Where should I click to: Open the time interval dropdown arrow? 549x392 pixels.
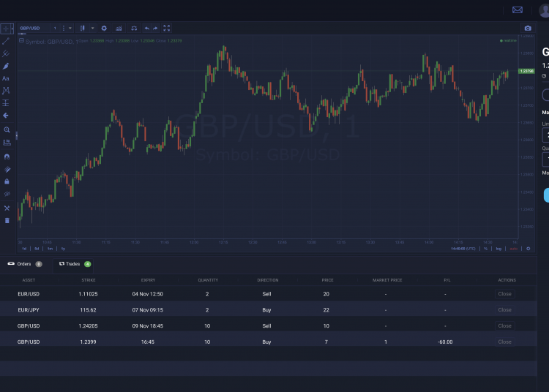point(70,29)
